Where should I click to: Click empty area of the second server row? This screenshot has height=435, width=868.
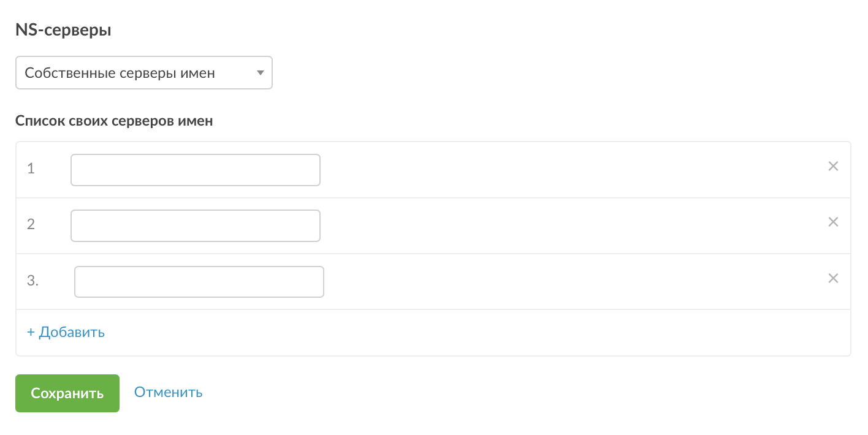tap(552, 225)
